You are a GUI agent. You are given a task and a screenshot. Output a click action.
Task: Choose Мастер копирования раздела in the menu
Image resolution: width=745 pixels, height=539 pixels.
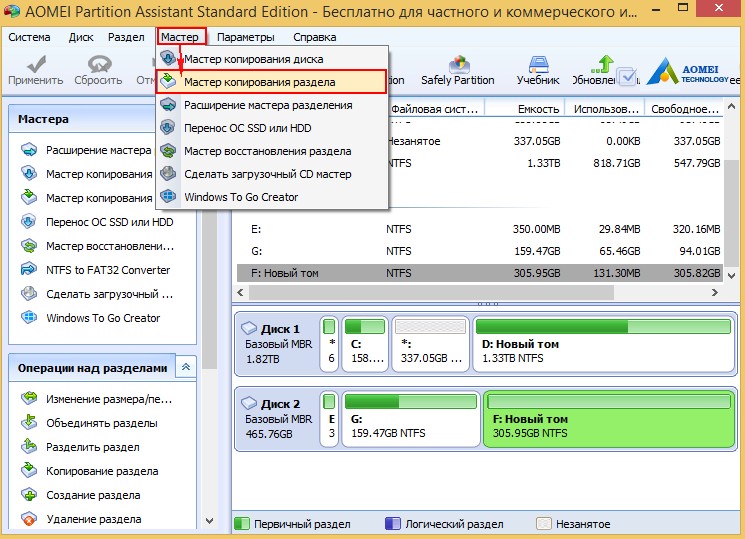(x=271, y=82)
